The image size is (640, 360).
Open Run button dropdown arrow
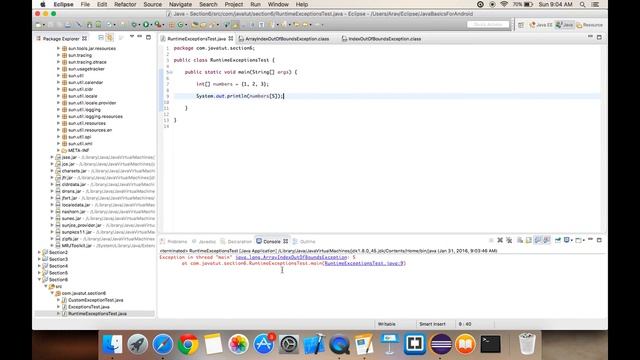pos(151,25)
